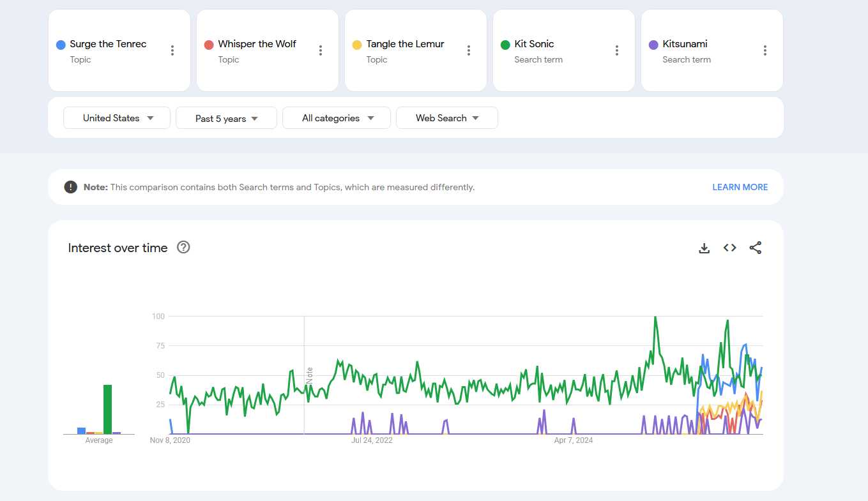Download interest over time data as CSV
This screenshot has width=868, height=501.
pyautogui.click(x=704, y=248)
